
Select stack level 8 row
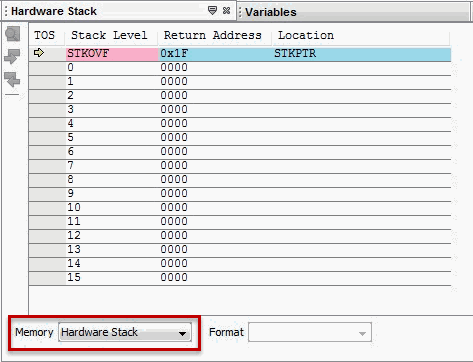pyautogui.click(x=240, y=180)
